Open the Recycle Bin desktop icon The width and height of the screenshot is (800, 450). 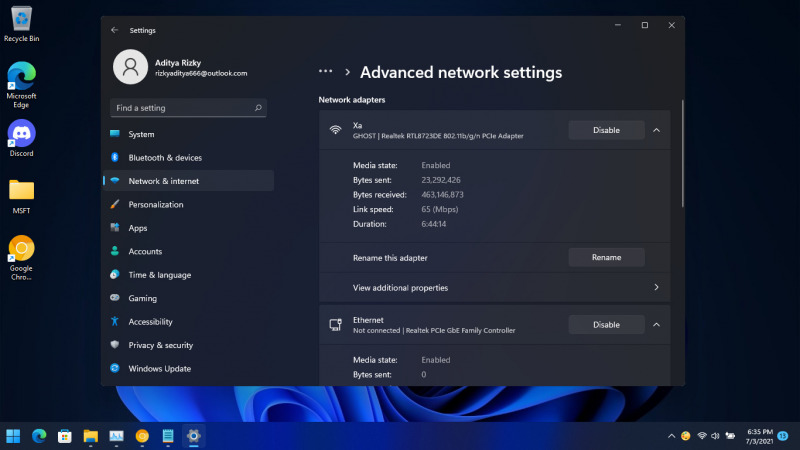tap(21, 24)
